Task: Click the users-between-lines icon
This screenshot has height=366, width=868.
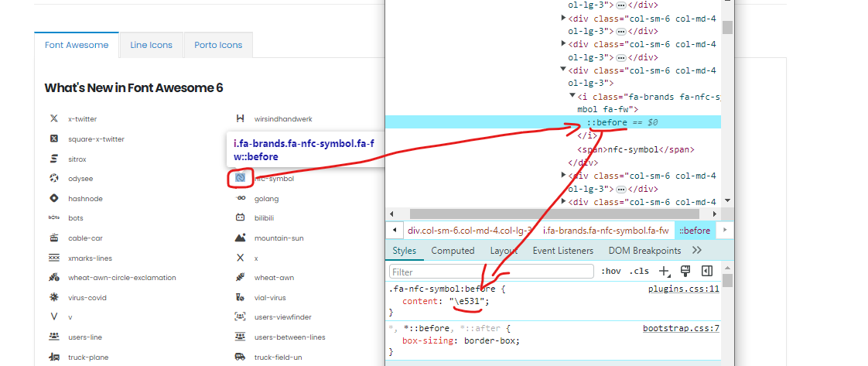Action: (x=241, y=337)
